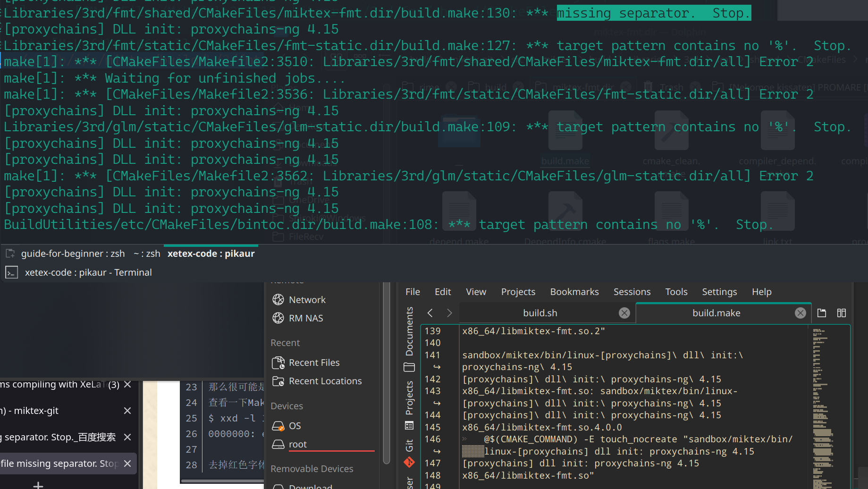This screenshot has height=489, width=868.
Task: Click the Dolphin places panel scrollbar
Action: (387, 373)
